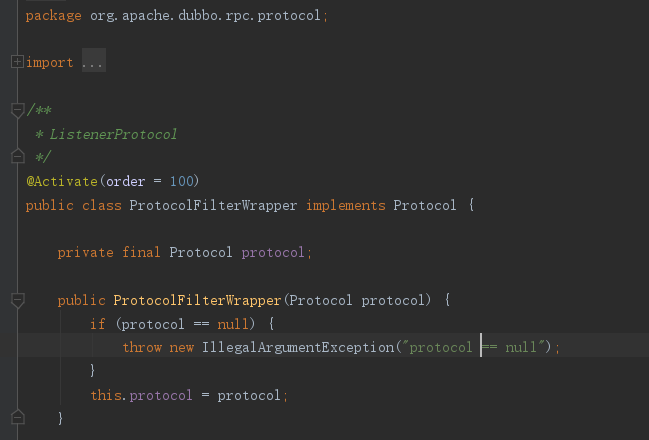Viewport: 649px width, 440px height.
Task: Click the this.protocol assignment line
Action: tap(188, 395)
